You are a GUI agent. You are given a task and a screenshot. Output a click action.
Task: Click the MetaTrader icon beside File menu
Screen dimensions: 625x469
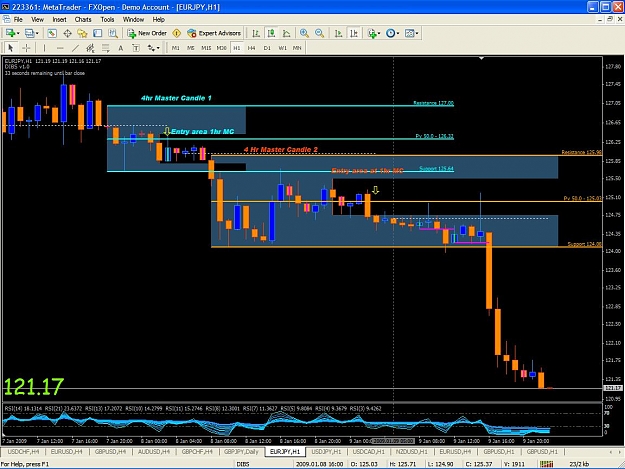click(x=6, y=19)
